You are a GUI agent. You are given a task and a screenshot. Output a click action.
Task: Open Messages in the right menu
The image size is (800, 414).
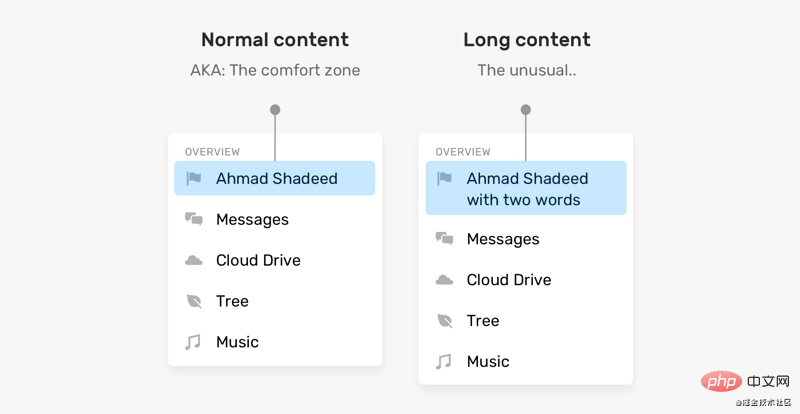[x=503, y=239]
